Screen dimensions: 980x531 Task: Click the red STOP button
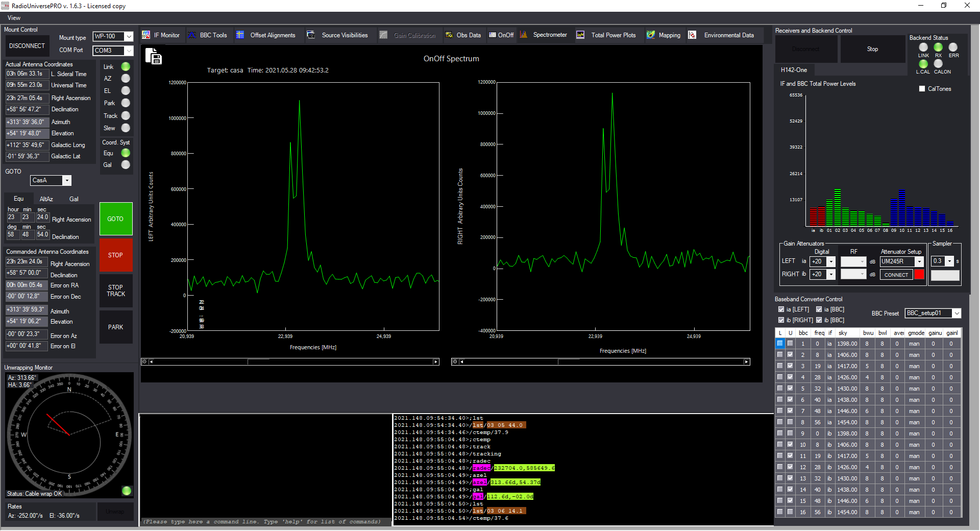pos(116,255)
